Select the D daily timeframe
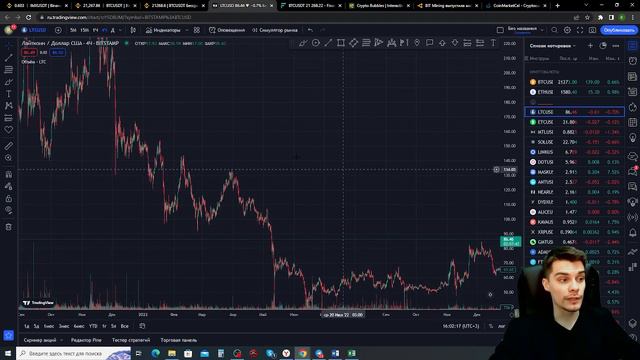640x360 pixels. point(113,30)
